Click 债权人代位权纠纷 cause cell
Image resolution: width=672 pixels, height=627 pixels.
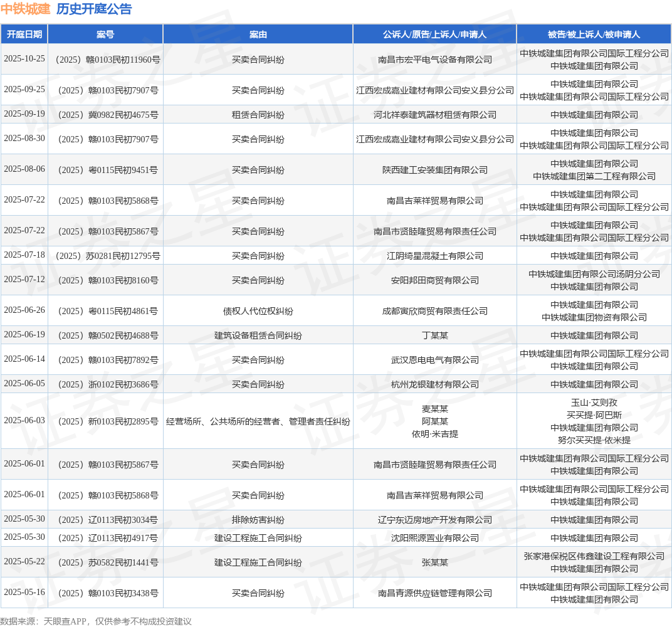pos(258,311)
